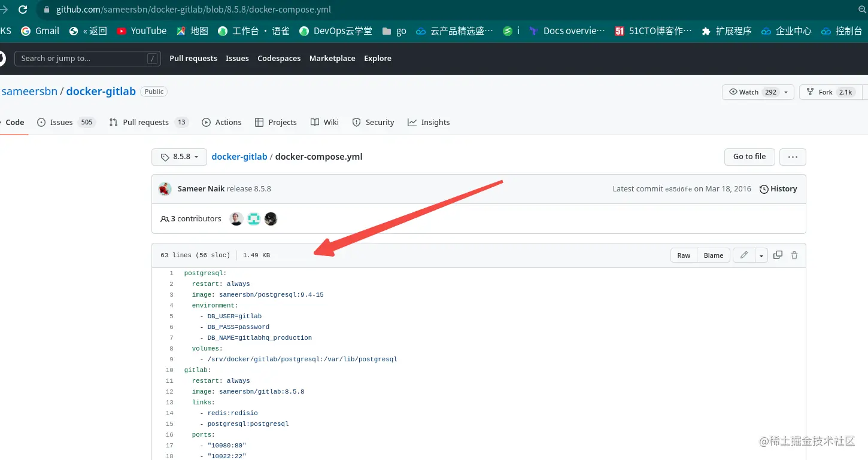Open the 控制台 bookmark
The image size is (868, 460).
(842, 31)
